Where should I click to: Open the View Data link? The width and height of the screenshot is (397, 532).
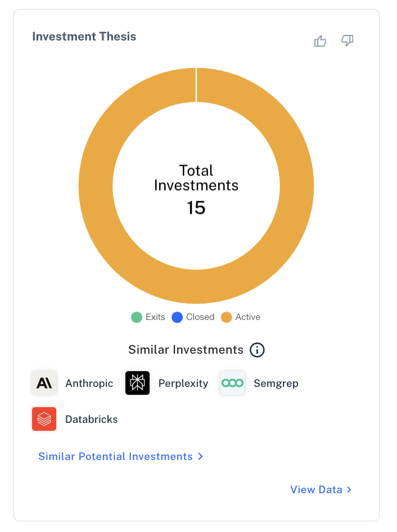(316, 490)
